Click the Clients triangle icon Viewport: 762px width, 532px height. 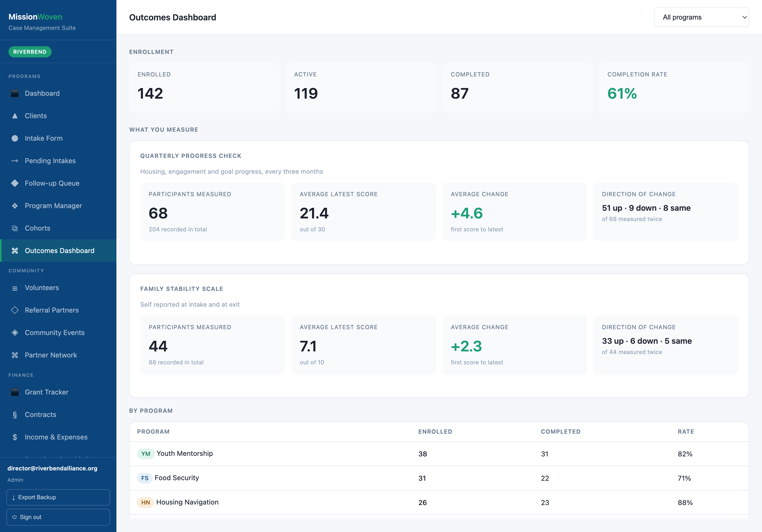pyautogui.click(x=15, y=116)
